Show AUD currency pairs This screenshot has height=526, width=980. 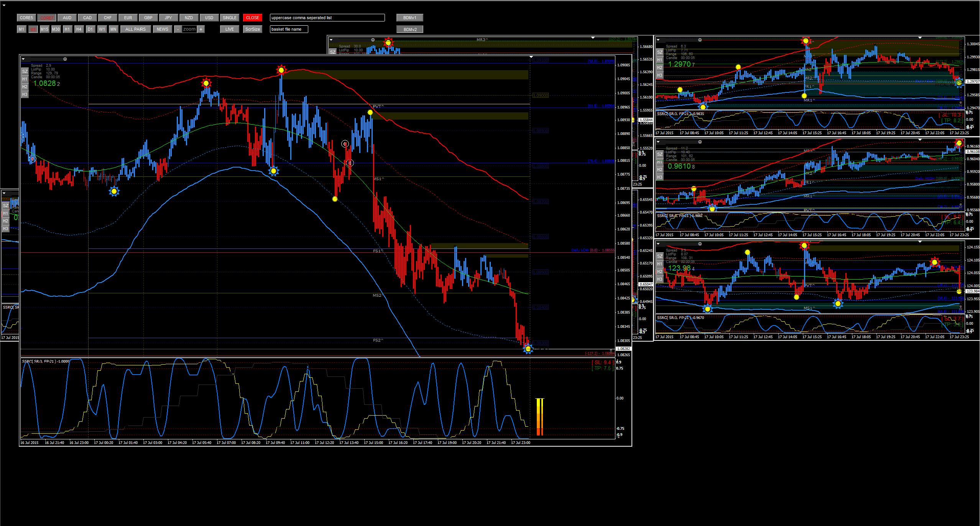[x=67, y=18]
